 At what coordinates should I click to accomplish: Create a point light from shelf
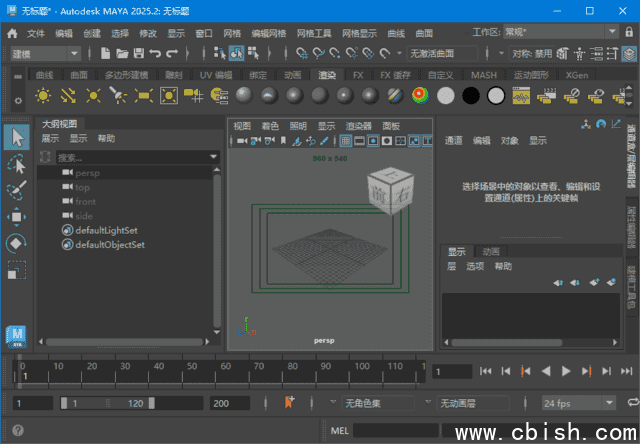click(93, 95)
